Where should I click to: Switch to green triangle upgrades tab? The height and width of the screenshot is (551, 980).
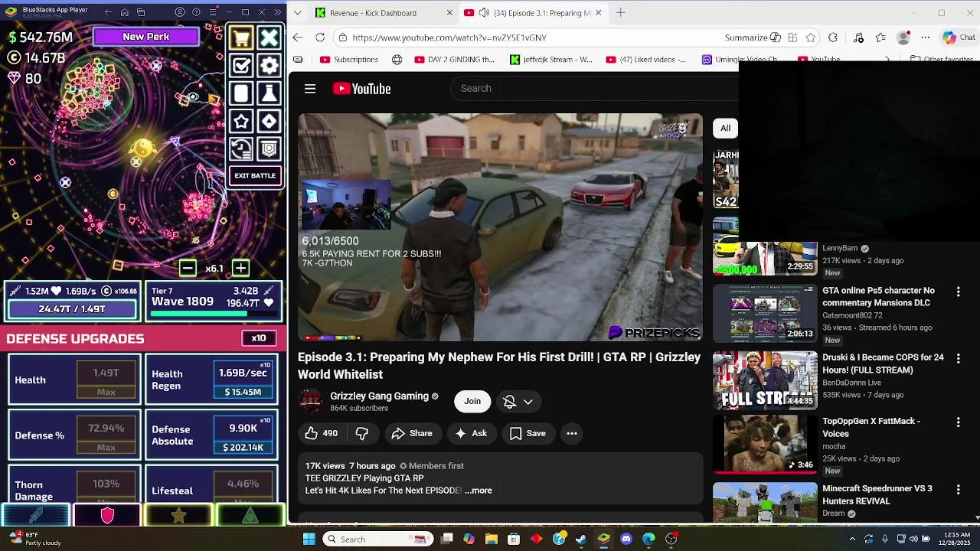tap(250, 515)
